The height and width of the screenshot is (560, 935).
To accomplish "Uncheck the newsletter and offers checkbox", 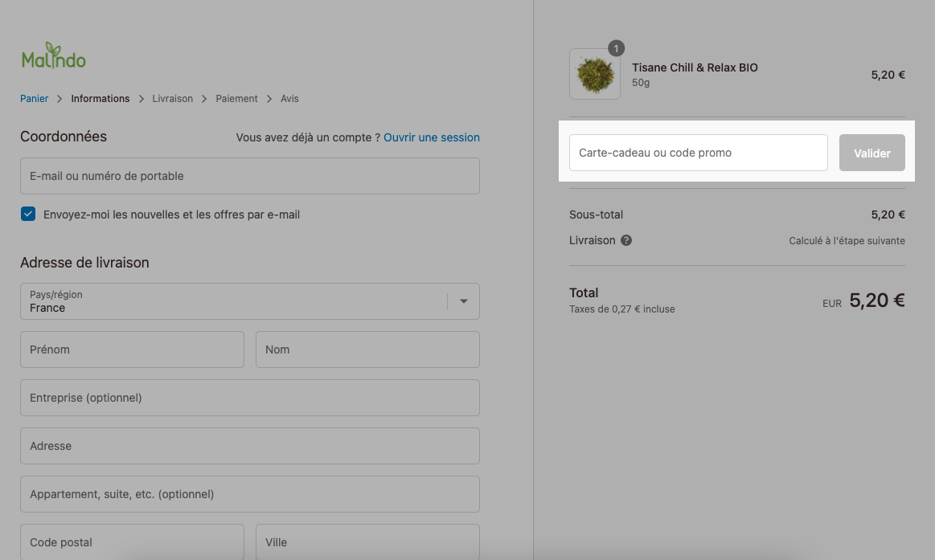I will 28,214.
